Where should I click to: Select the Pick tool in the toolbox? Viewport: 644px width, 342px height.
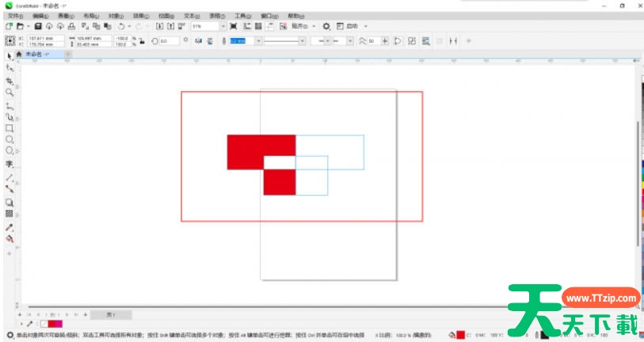pos(10,56)
